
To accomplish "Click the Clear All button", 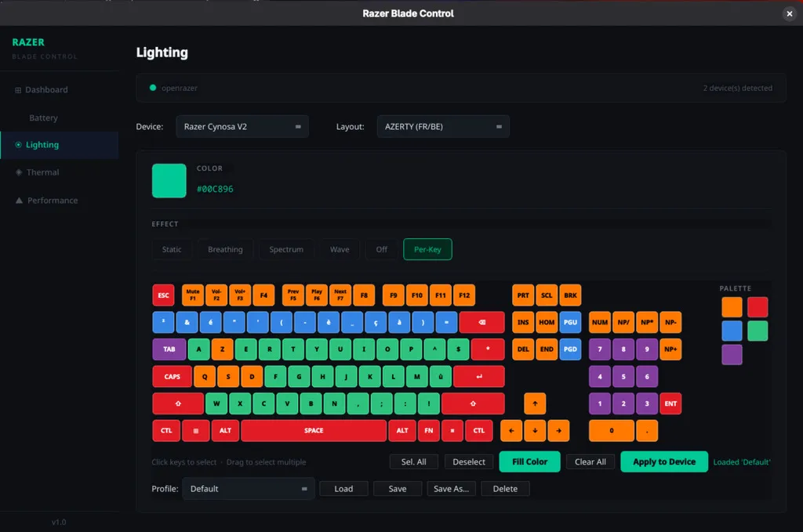I will point(590,462).
